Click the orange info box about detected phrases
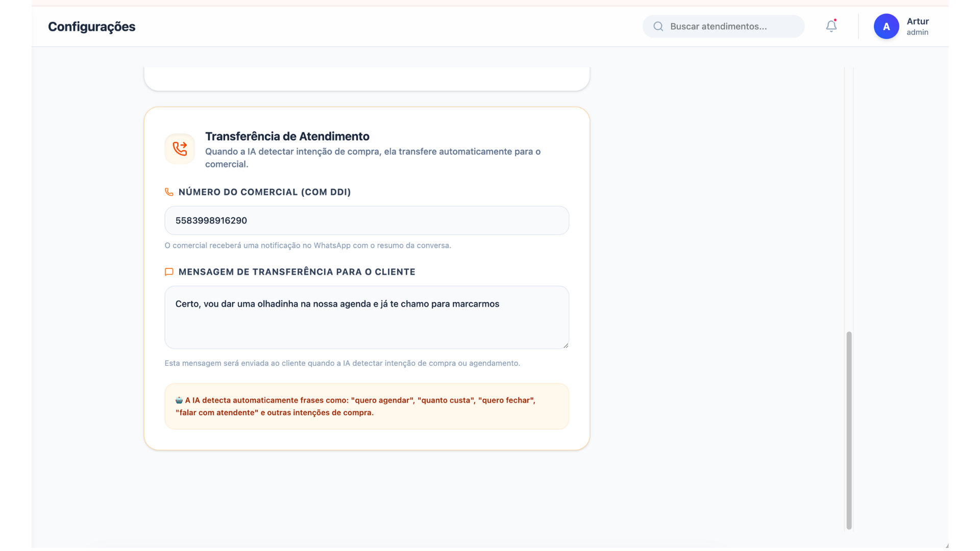 [366, 407]
